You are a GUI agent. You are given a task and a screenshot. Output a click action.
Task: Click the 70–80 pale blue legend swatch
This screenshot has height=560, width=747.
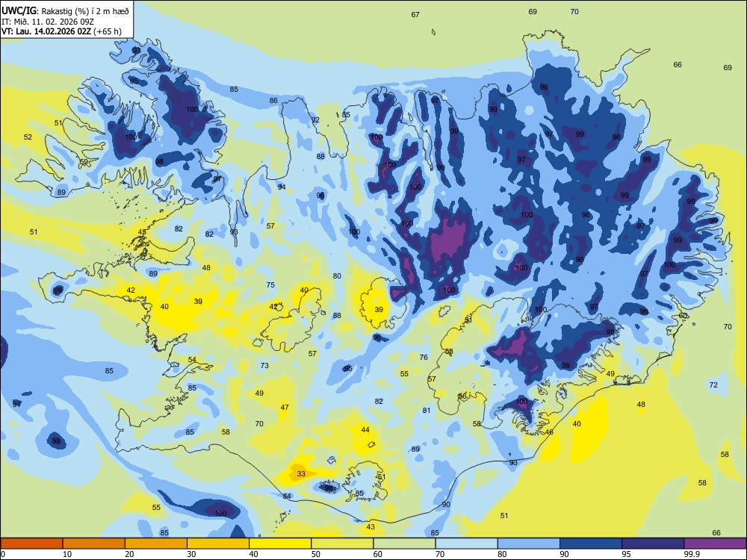tap(467, 544)
